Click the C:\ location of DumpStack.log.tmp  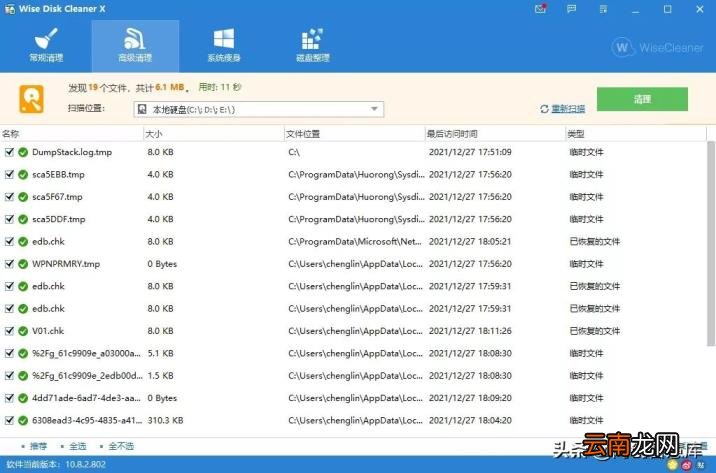coord(294,152)
